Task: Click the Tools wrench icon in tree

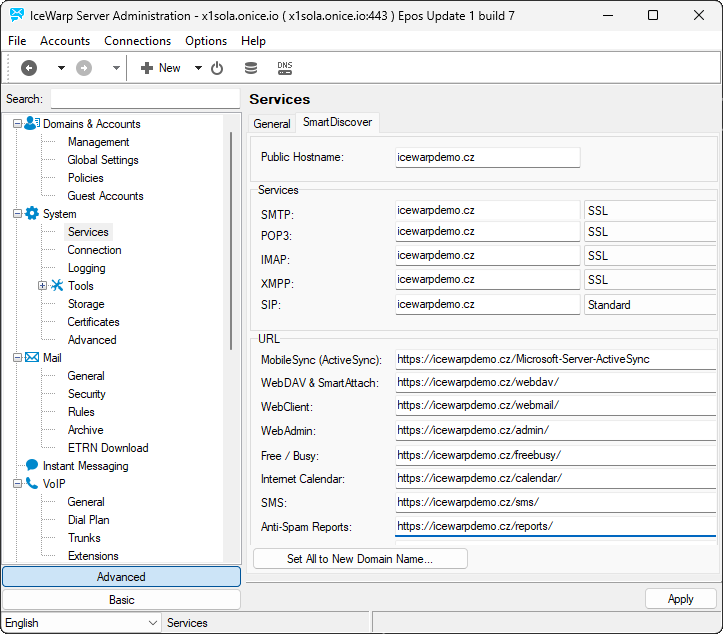Action: coord(57,285)
